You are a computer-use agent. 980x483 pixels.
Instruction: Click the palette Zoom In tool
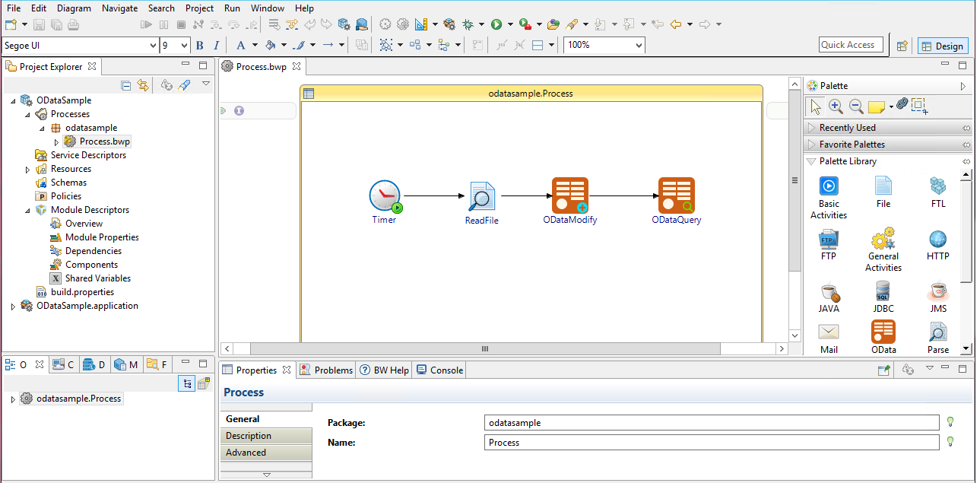coord(836,106)
